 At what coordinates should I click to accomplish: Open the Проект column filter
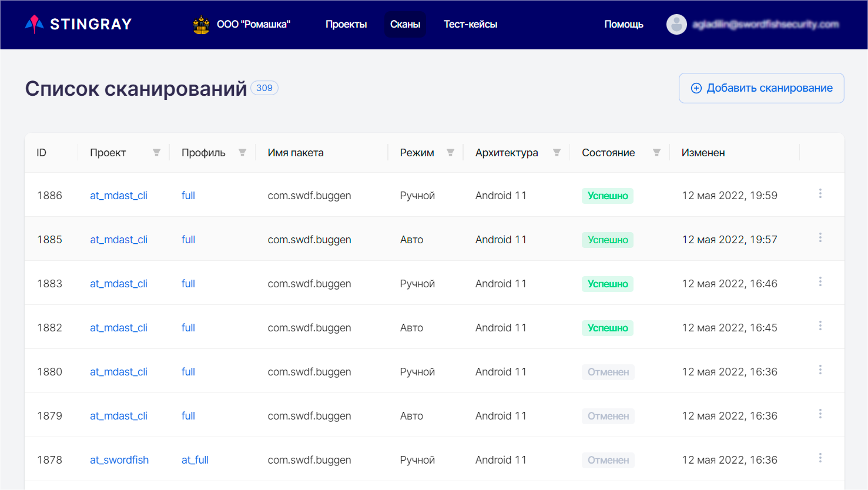click(x=156, y=153)
